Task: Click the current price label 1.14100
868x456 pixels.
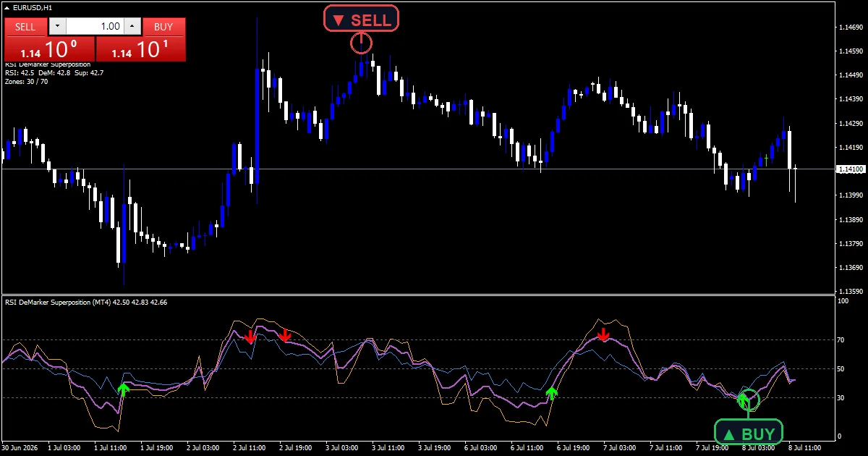Action: 851,169
